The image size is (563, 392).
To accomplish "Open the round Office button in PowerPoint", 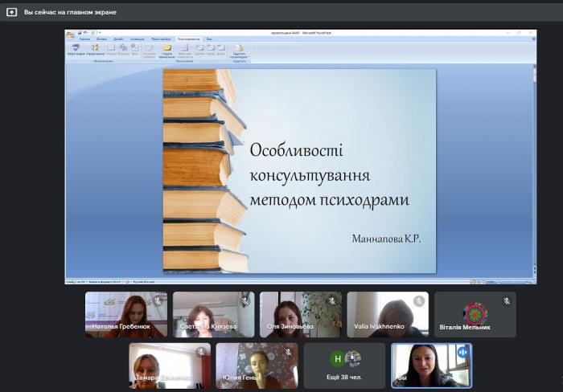I will (x=71, y=35).
